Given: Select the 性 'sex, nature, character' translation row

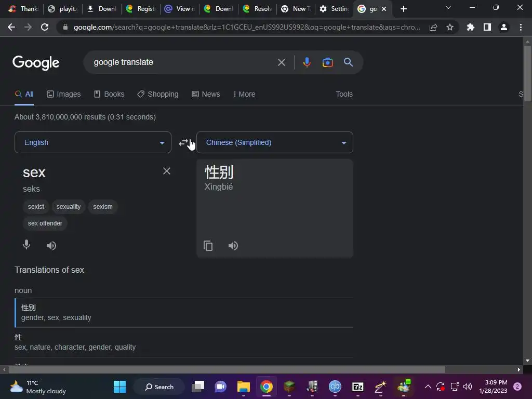Looking at the screenshot, I should tap(184, 342).
